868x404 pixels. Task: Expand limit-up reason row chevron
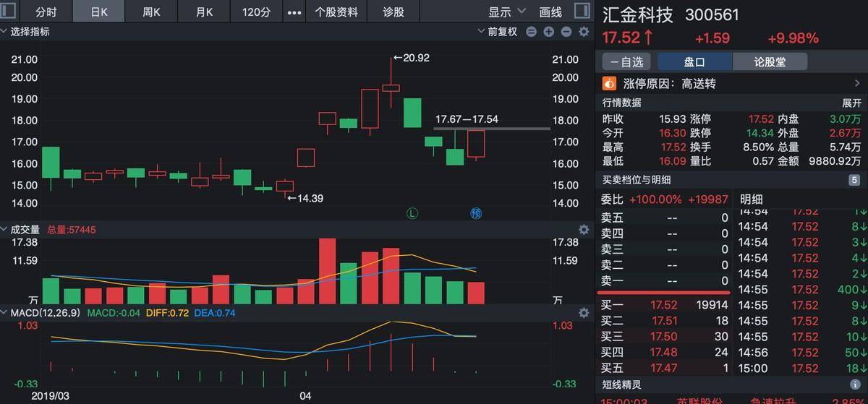click(x=859, y=84)
